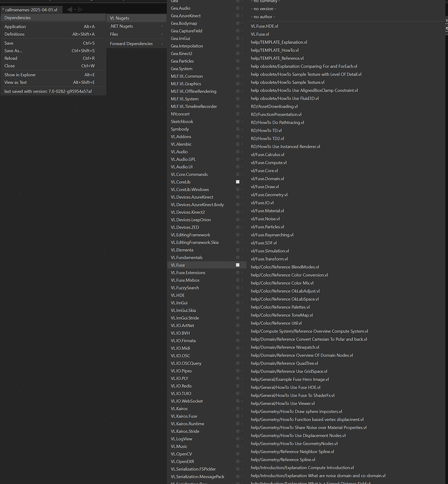Open RD/HowTo Do Pathtracing.vl
Screen dimensions: 448x484
tap(277, 123)
